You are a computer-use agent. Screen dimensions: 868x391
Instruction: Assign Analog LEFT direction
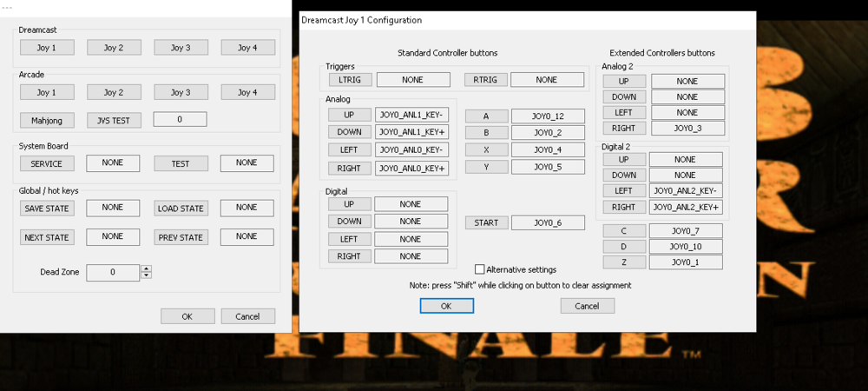pyautogui.click(x=349, y=150)
